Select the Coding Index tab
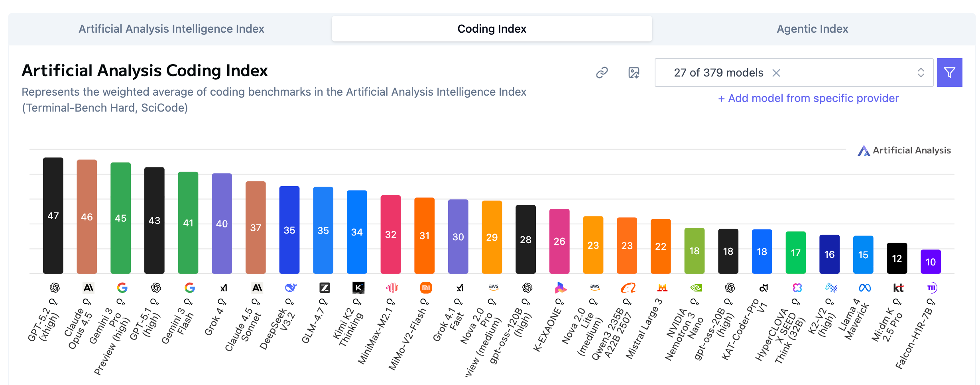This screenshot has width=980, height=385. click(x=492, y=29)
